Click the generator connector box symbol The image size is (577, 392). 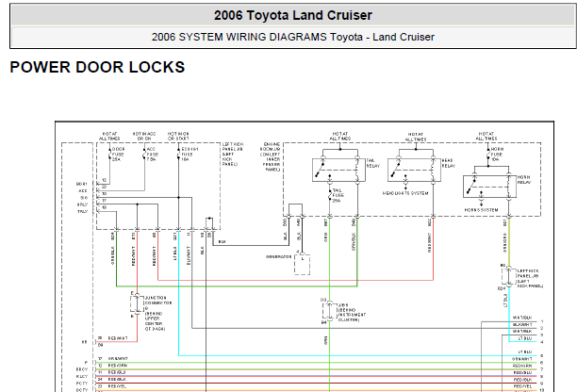tap(302, 265)
